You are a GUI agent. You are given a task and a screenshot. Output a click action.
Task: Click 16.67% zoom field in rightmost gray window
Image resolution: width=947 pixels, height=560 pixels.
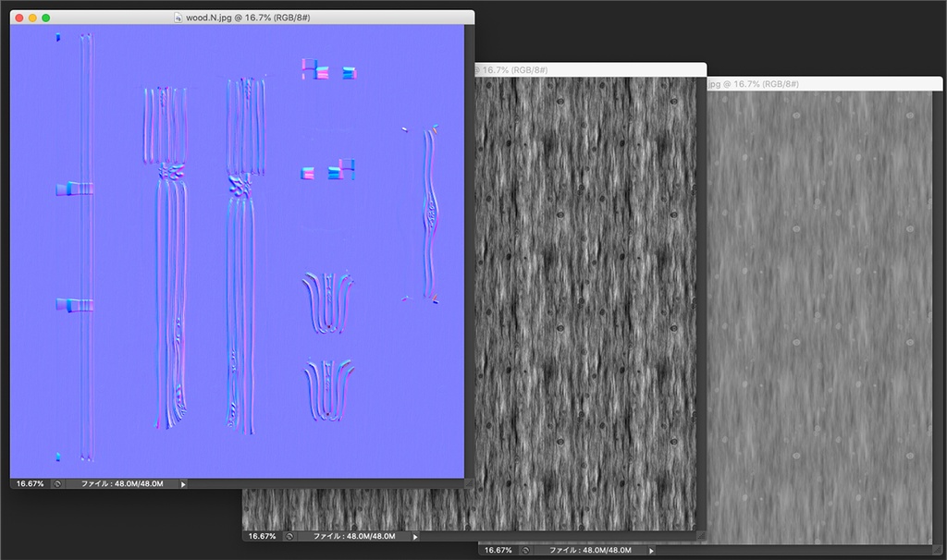pos(498,551)
